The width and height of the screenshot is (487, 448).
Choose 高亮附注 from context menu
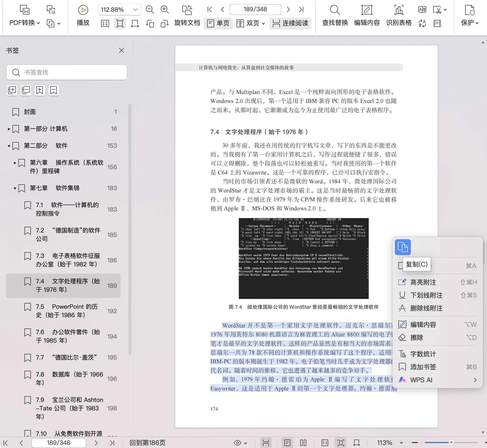(438, 282)
